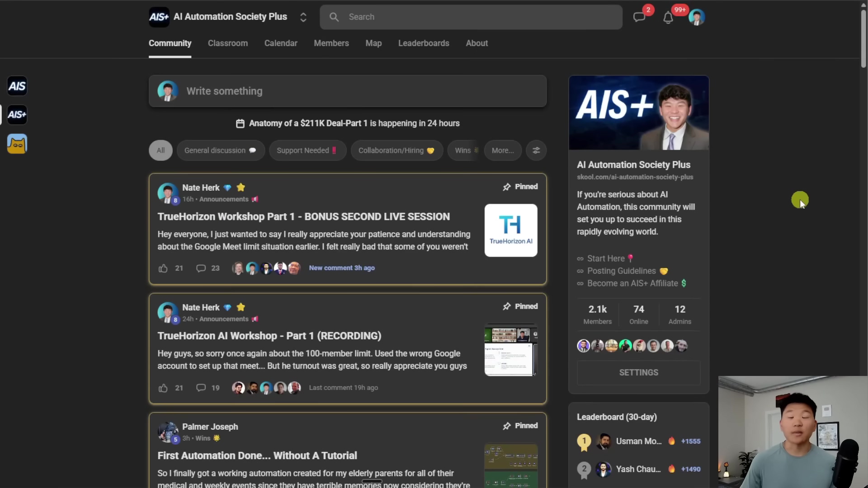Click pin icon on BONUS SECOND LIVE SESSION post
The width and height of the screenshot is (868, 488).
pyautogui.click(x=507, y=187)
